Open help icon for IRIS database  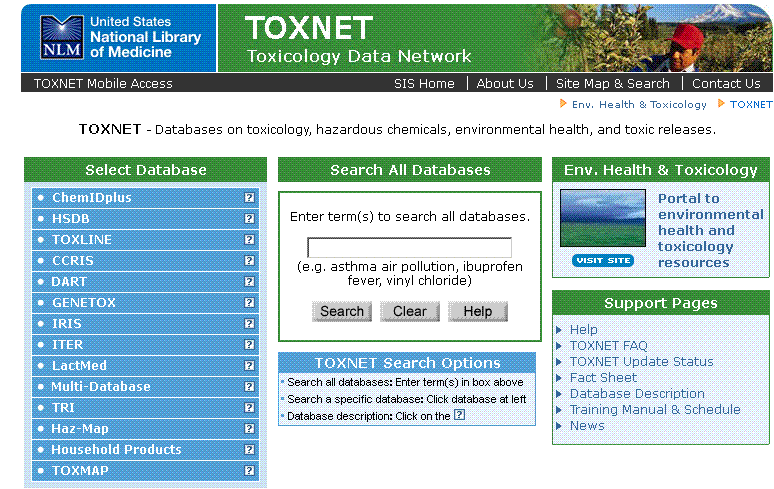(x=249, y=324)
